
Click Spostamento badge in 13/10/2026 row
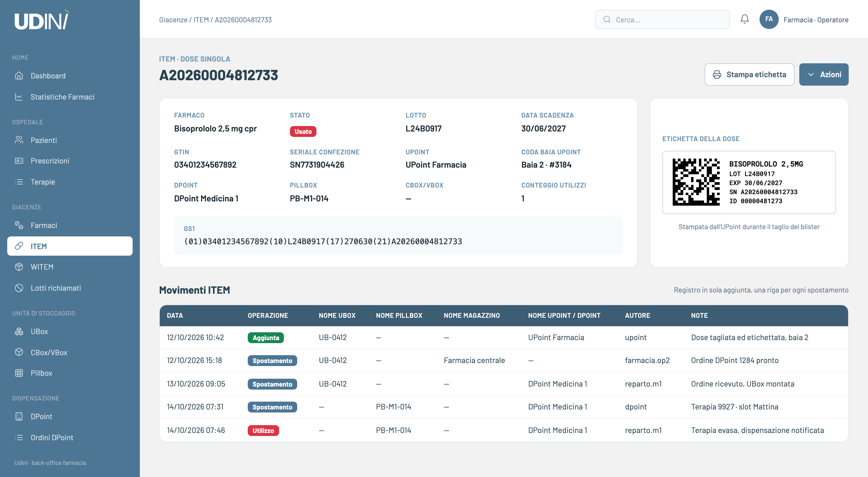point(272,384)
